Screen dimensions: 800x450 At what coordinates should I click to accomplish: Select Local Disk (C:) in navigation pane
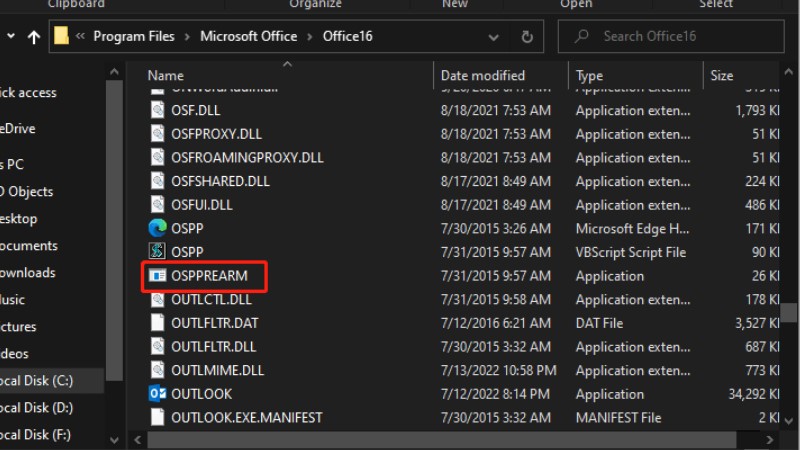37,380
